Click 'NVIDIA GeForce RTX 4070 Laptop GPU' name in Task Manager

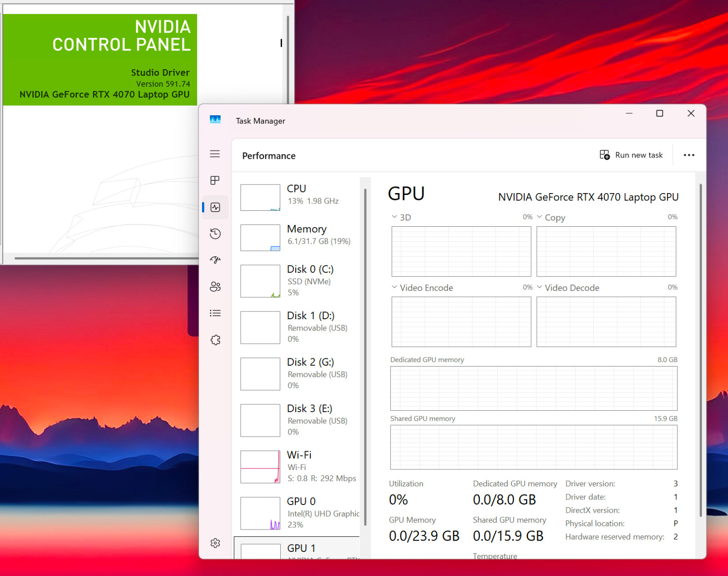coord(588,197)
